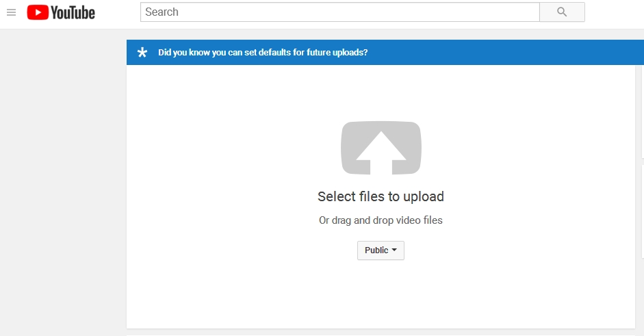Click the YouTube wordmark text
Image resolution: width=644 pixels, height=336 pixels.
[73, 12]
